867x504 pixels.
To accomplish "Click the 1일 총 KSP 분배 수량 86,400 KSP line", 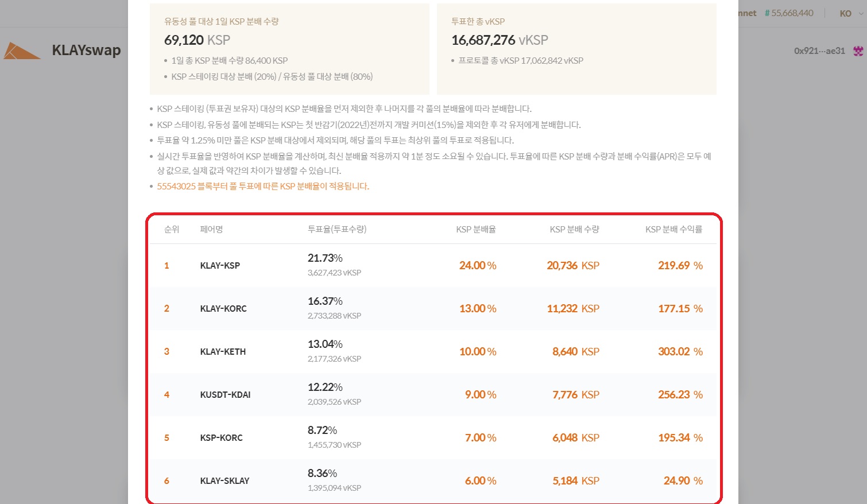I will [x=230, y=60].
